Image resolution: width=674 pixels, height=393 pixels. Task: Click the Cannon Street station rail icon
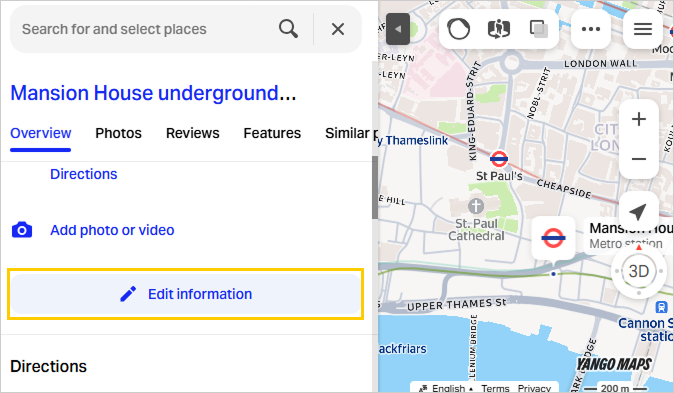point(661,307)
